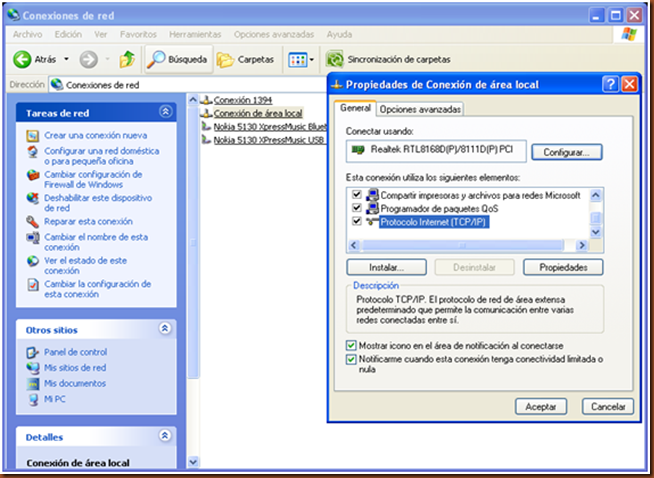Click the Panel de control icon
Screen dimensions: 654x478
point(33,352)
